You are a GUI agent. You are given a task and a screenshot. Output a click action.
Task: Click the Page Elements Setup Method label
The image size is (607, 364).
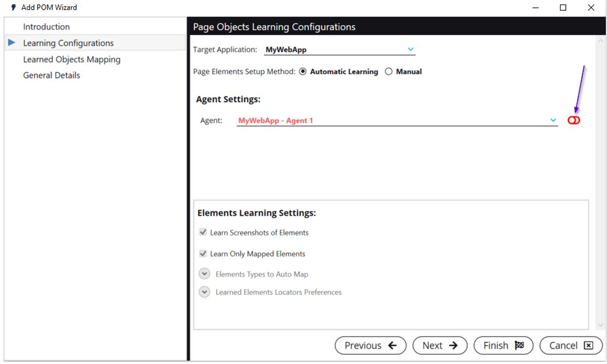[x=244, y=72]
